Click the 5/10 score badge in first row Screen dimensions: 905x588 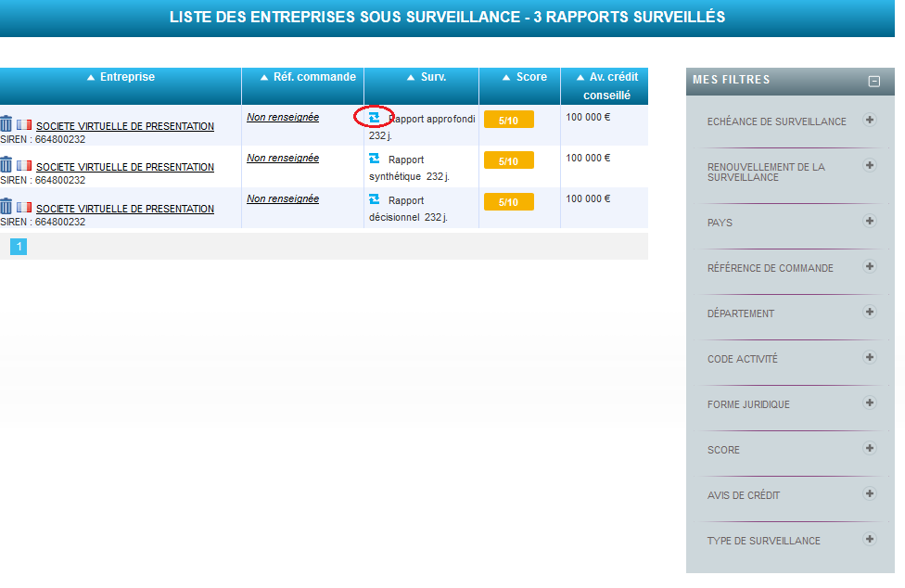pyautogui.click(x=508, y=120)
